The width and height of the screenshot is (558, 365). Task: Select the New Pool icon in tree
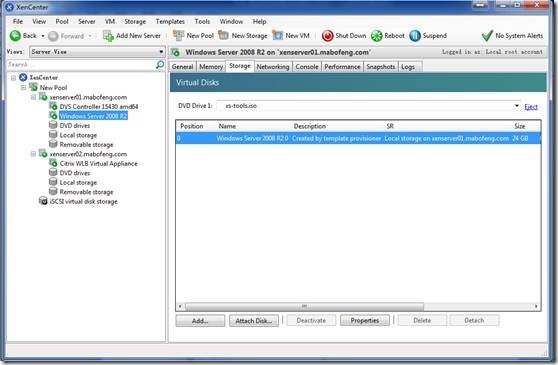[x=33, y=87]
